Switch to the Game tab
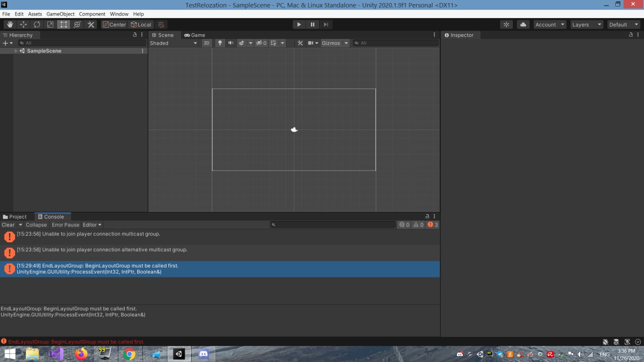 [195, 35]
